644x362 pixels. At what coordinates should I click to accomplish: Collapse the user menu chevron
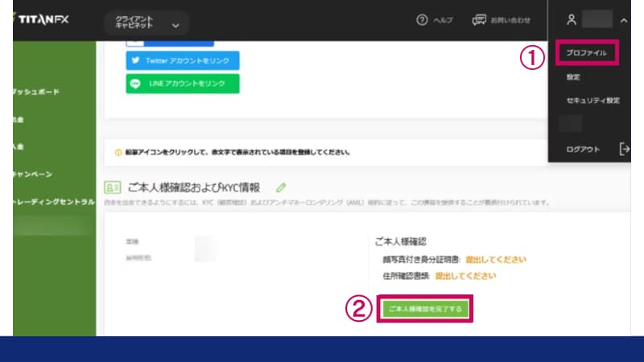click(x=624, y=20)
